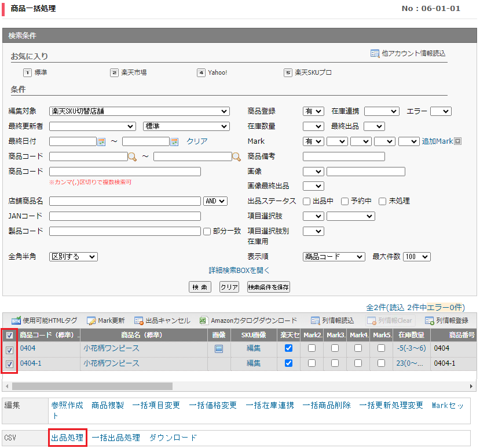Click 一括価格変更 in the 編集 menu
This screenshot has height=448, width=480.
coord(212,406)
